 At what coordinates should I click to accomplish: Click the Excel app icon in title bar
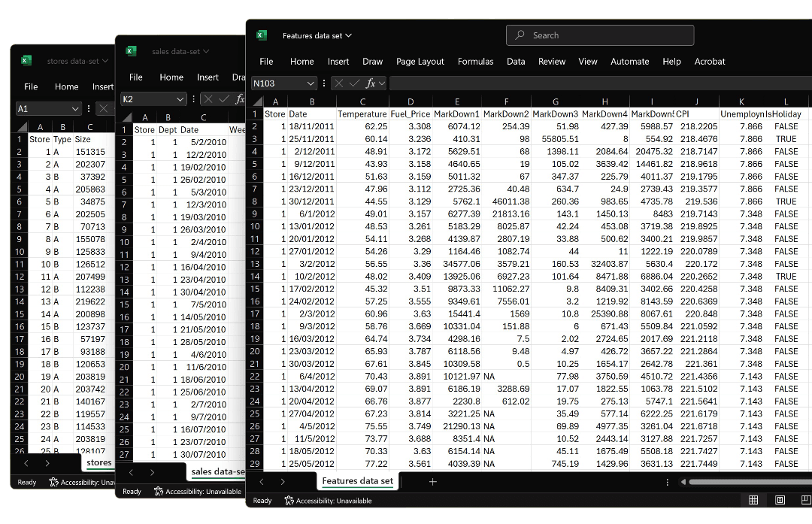261,35
